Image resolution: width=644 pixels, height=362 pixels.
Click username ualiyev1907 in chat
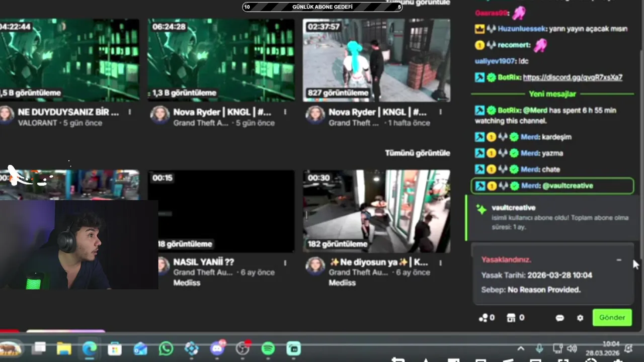coord(495,61)
